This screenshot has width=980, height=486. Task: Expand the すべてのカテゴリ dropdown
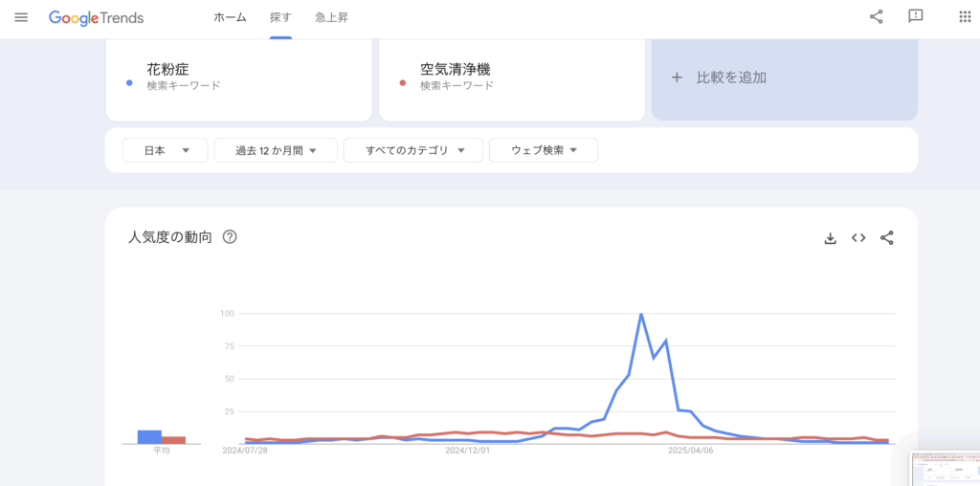tap(413, 150)
